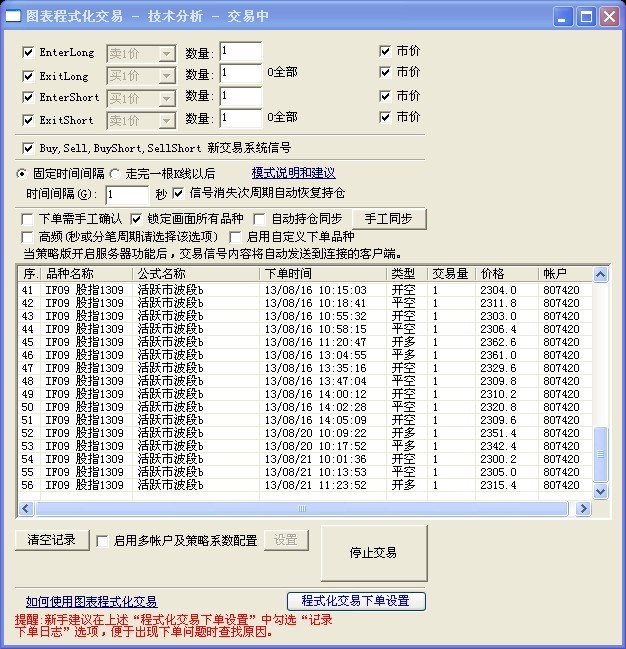The width and height of the screenshot is (626, 649).
Task: Sort by 价格 column header
Action: (507, 274)
